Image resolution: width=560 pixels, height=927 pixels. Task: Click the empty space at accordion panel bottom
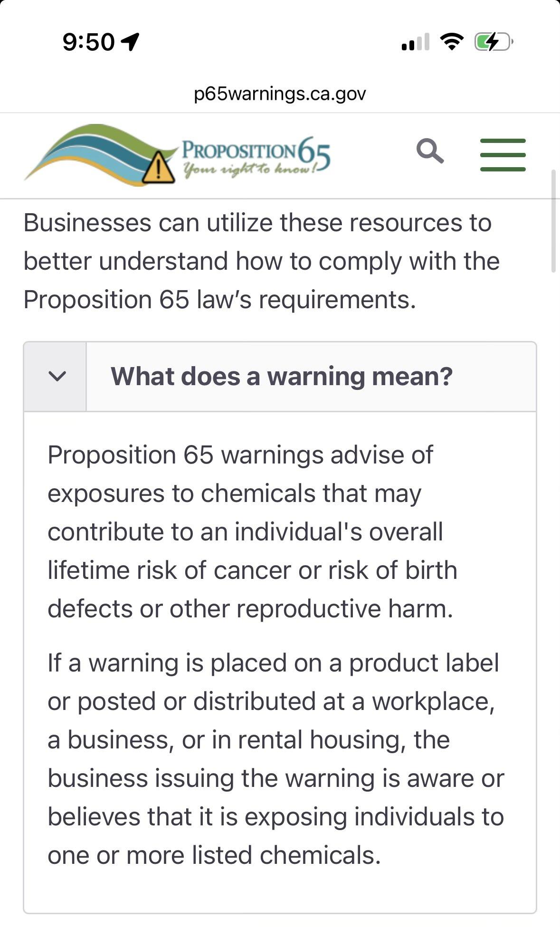pos(280,891)
